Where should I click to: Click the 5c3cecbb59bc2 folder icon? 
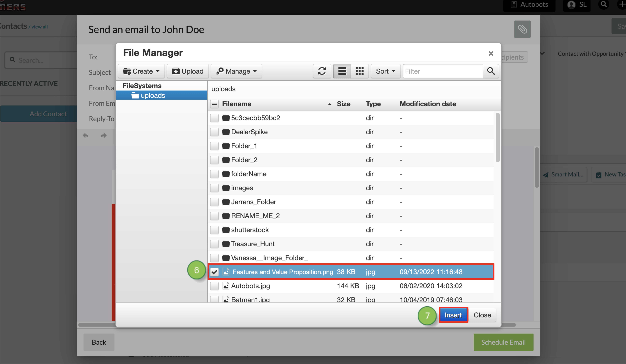pyautogui.click(x=226, y=118)
